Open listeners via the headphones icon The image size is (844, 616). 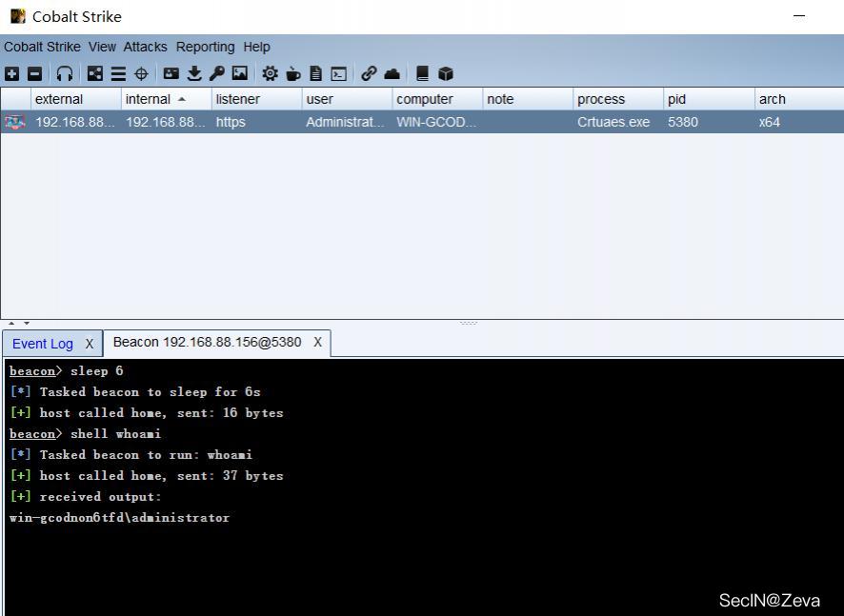click(65, 73)
